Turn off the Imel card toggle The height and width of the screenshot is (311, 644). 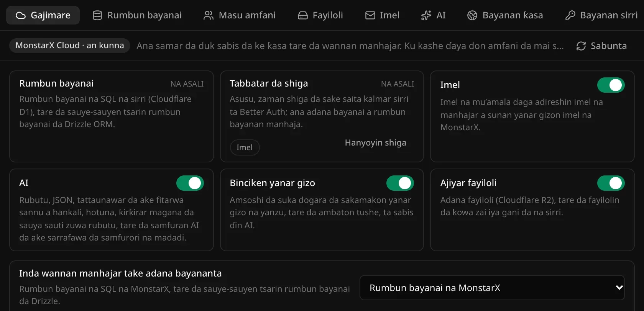611,85
